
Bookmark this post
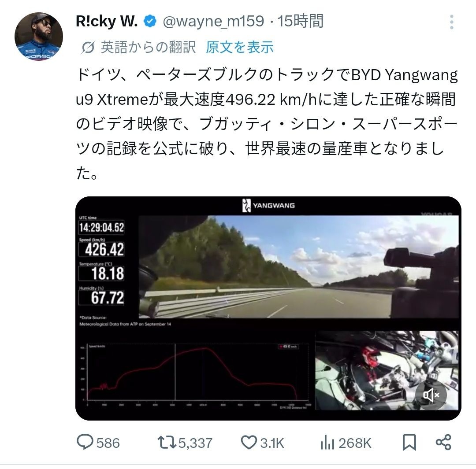point(409,443)
